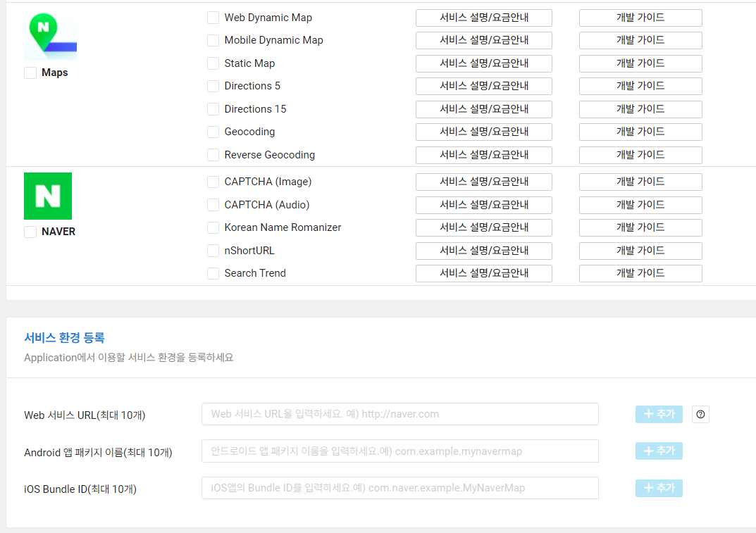
Task: Click the Maps category label text
Action: click(54, 73)
